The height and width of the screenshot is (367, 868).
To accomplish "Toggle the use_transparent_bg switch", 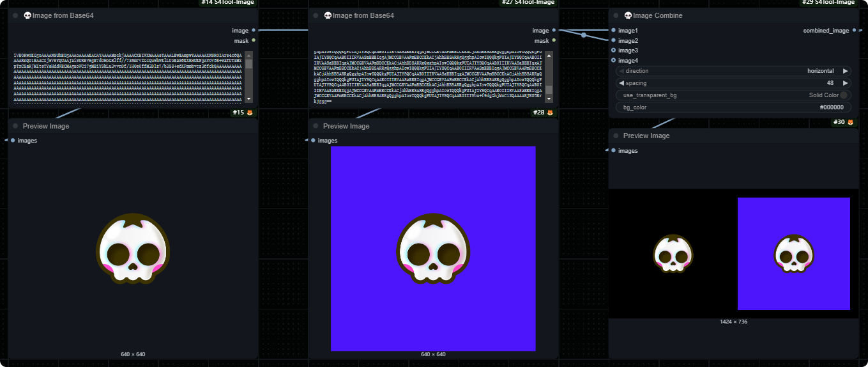I will point(844,95).
